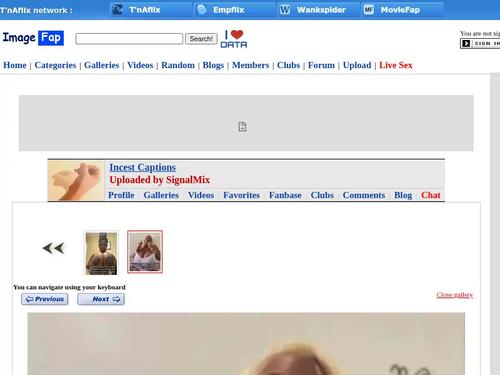Click the Sign In arrow icon

[466, 43]
